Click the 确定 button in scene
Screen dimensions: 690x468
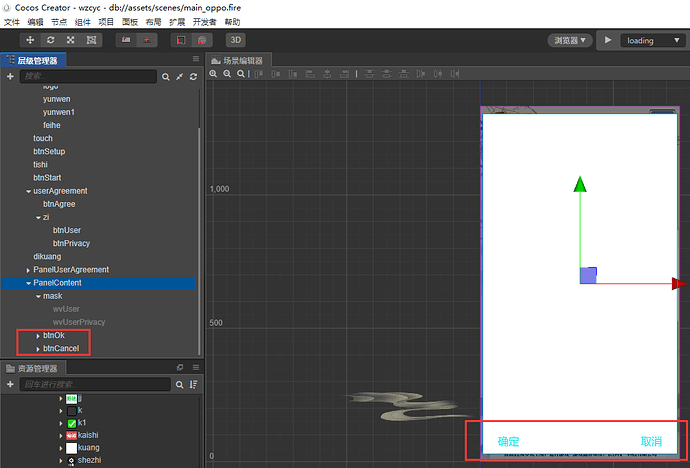click(508, 441)
